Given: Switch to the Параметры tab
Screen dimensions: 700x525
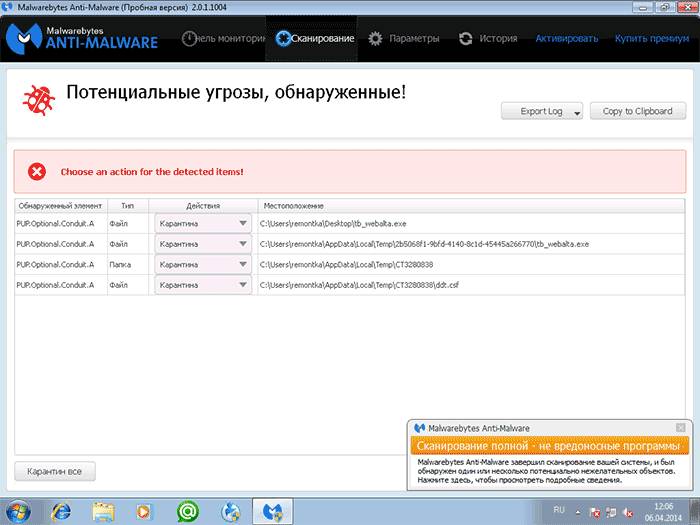Looking at the screenshot, I should 404,39.
